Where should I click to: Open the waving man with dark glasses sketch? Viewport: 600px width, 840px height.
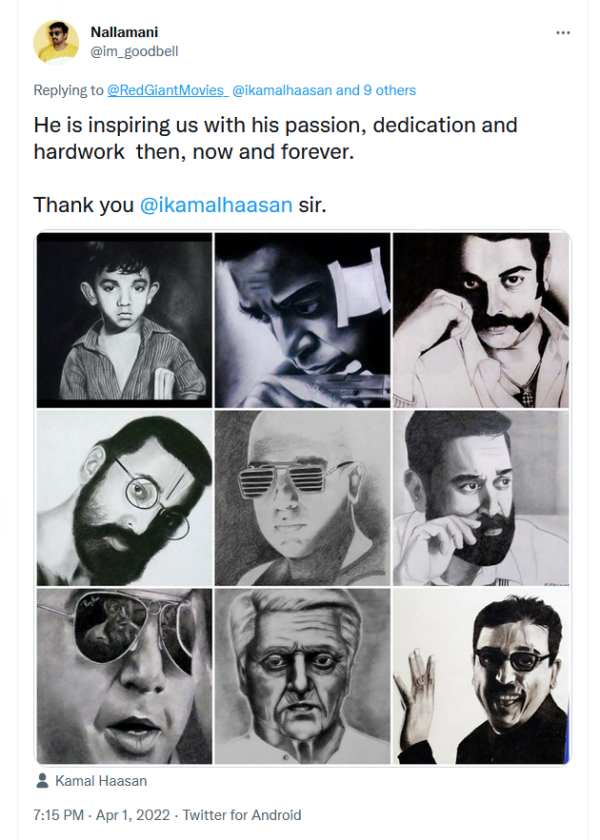pyautogui.click(x=481, y=676)
